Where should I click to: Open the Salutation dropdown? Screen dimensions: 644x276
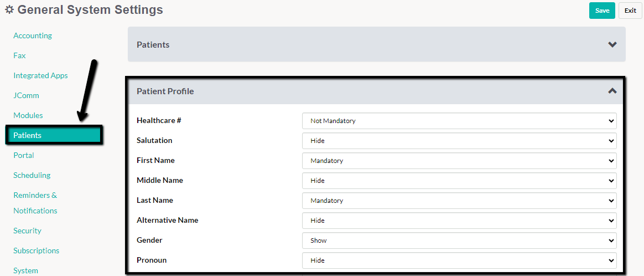459,141
